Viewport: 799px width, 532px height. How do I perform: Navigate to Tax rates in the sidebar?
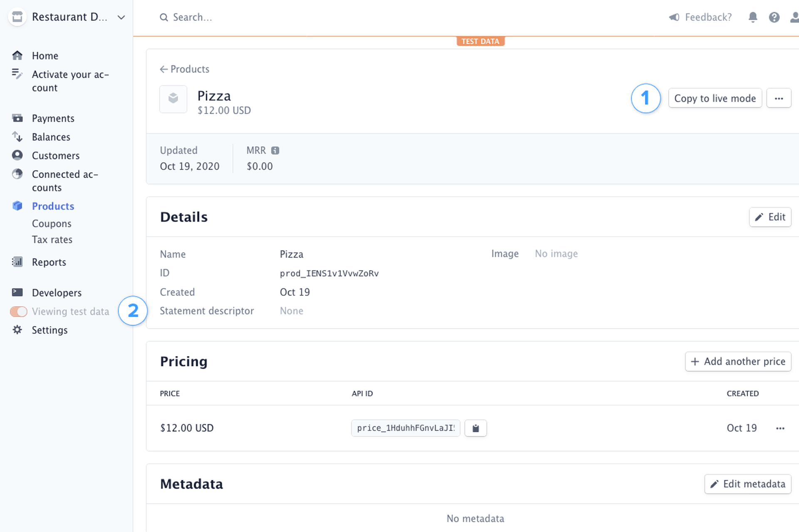click(x=52, y=240)
